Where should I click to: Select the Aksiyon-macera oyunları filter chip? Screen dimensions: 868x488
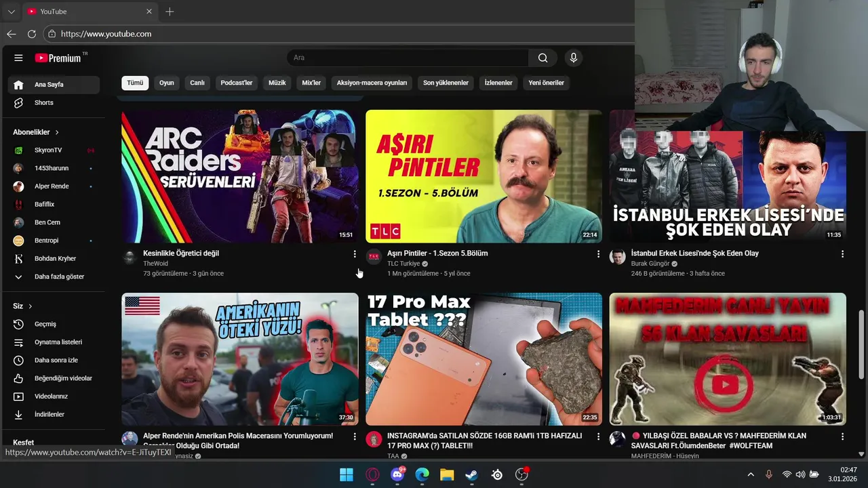click(x=372, y=83)
